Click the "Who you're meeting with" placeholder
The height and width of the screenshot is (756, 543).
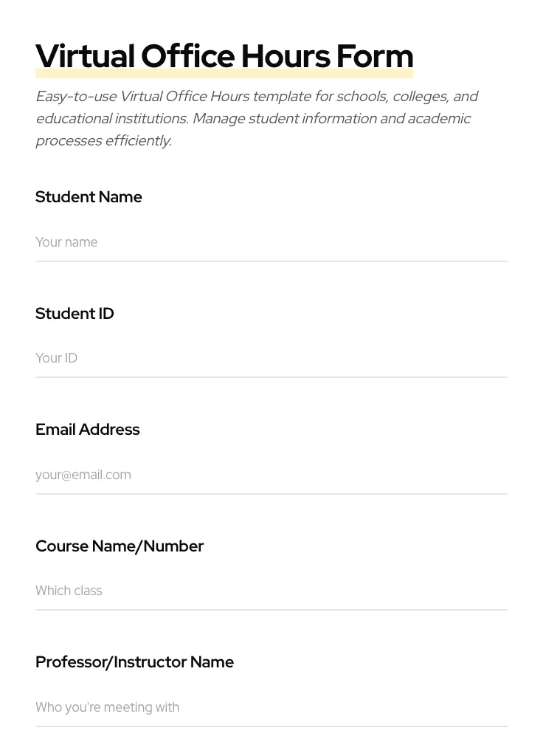107,707
